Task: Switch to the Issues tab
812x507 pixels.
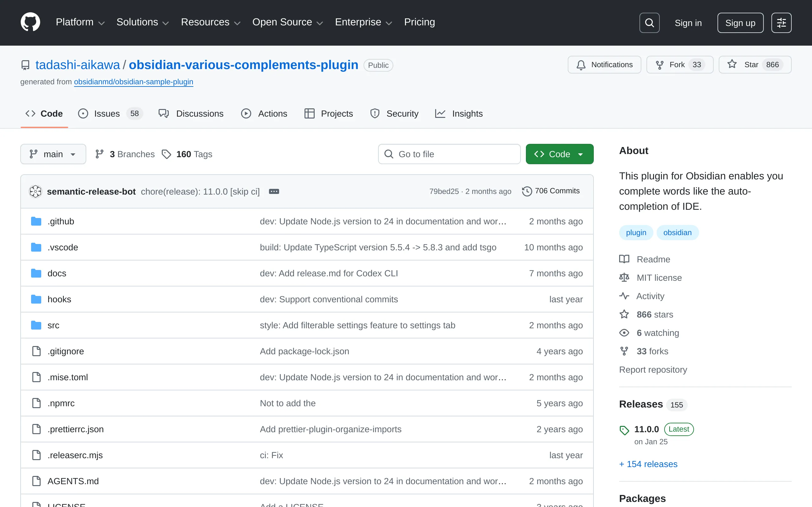Action: pos(106,114)
